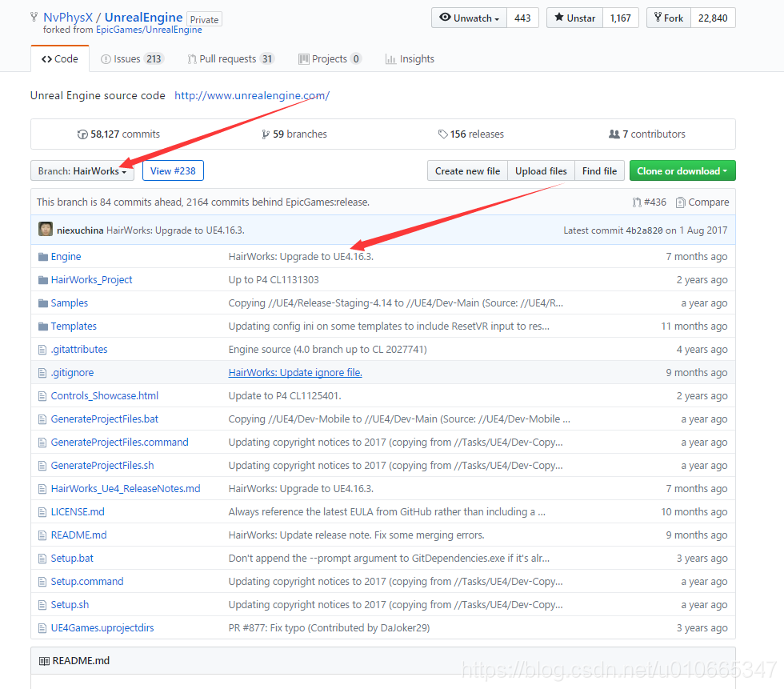Screen dimensions: 784x689
Task: Open the niexuchina author link
Action: tap(80, 230)
